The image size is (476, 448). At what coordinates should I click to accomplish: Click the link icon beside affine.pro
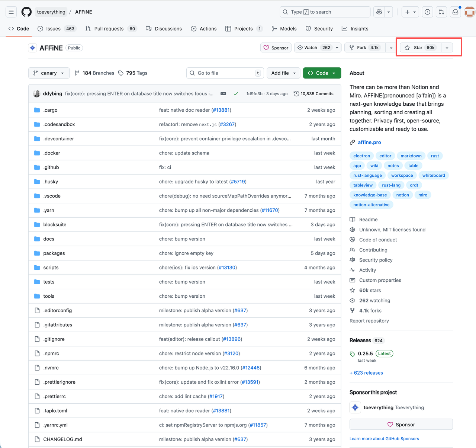352,143
